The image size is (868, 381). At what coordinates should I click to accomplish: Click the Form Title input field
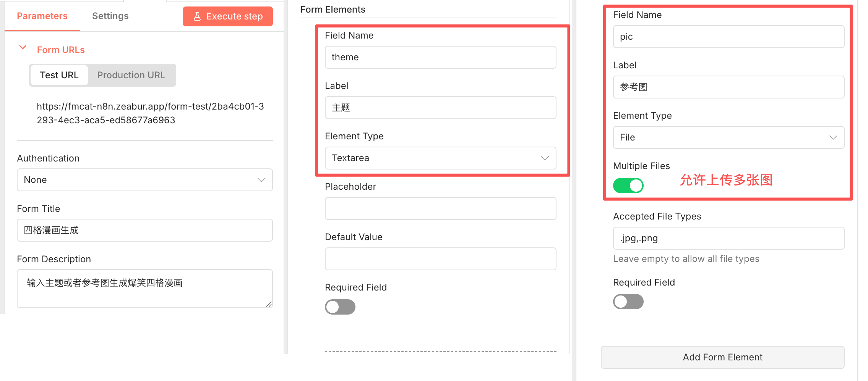pos(144,230)
